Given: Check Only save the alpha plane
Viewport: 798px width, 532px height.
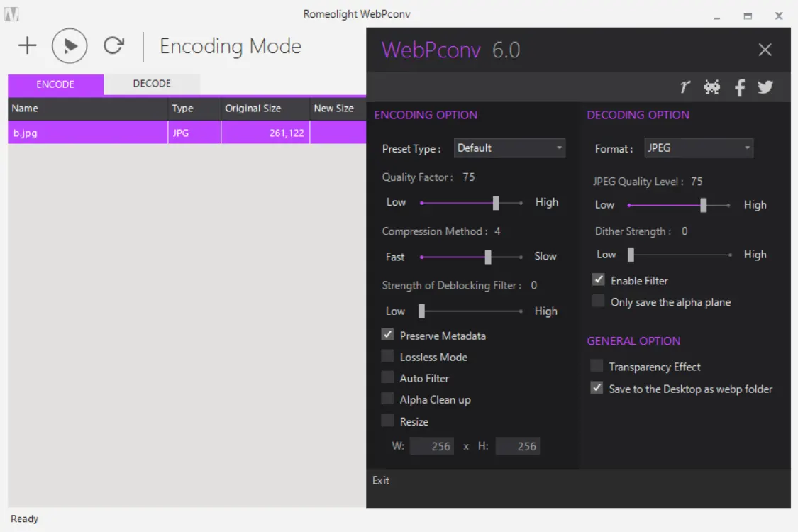Looking at the screenshot, I should pos(599,301).
